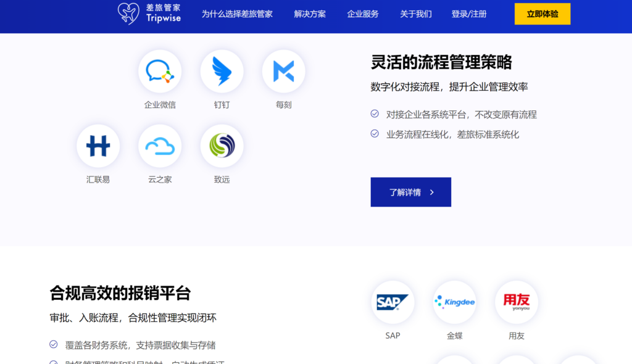632x364 pixels.
Task: Open the 企业微信 integration icon
Action: point(160,72)
